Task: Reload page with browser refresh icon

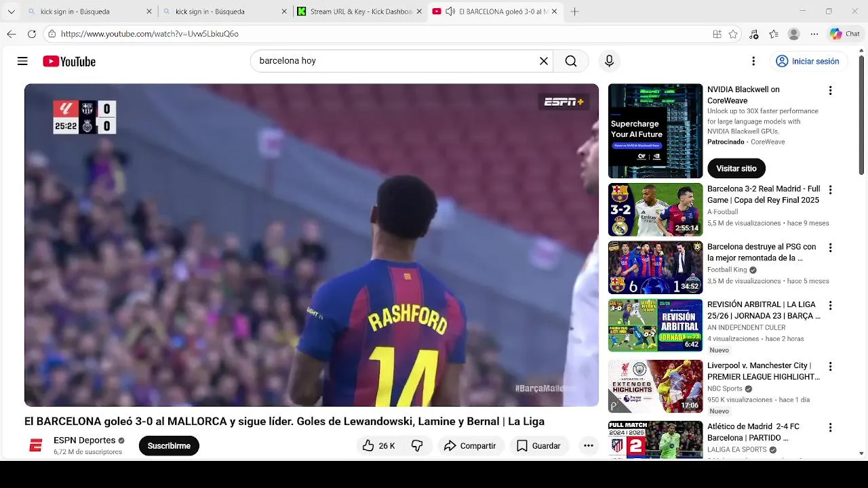Action: tap(32, 34)
